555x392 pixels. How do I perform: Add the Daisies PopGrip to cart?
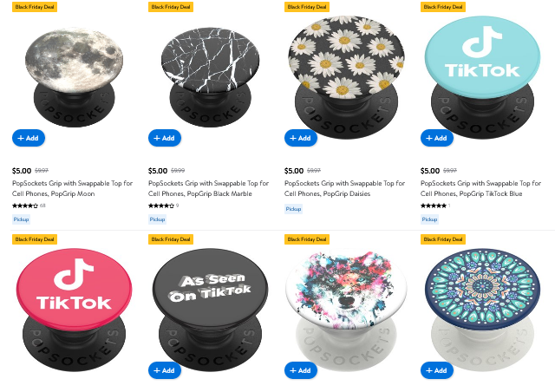click(x=301, y=138)
